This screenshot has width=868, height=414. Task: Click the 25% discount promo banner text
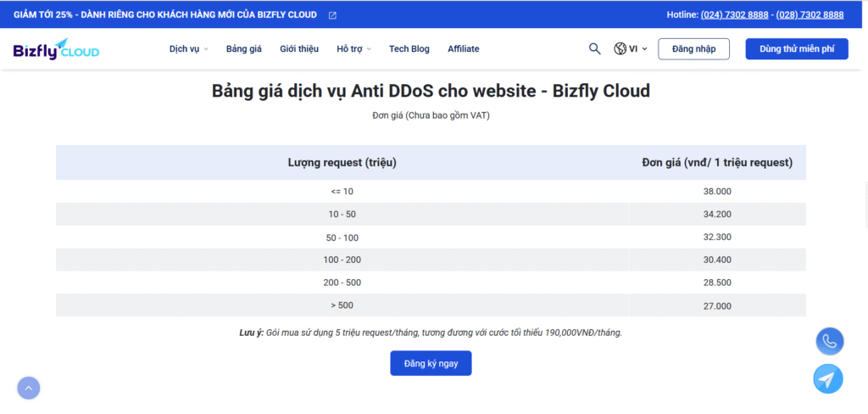coord(165,15)
